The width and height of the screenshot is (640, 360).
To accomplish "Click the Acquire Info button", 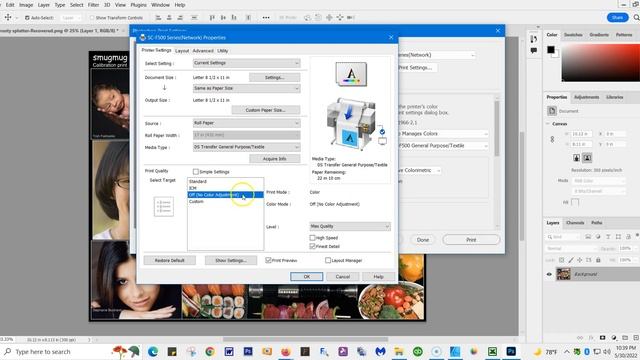I will (x=275, y=159).
